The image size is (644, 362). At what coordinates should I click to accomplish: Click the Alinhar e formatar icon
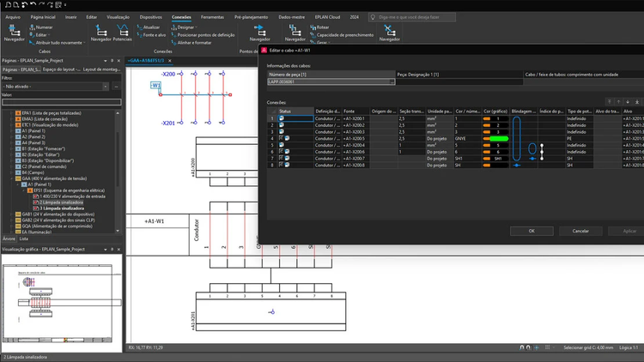point(173,42)
